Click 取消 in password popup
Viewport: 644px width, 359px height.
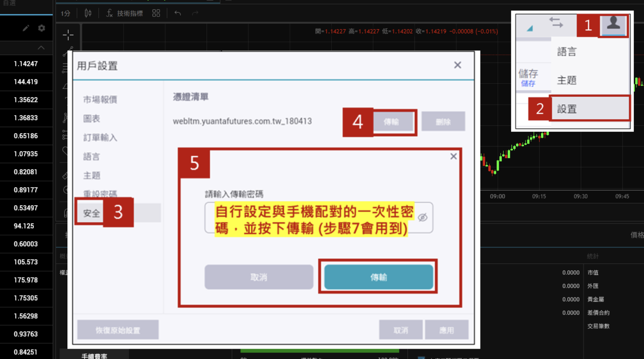(x=259, y=277)
